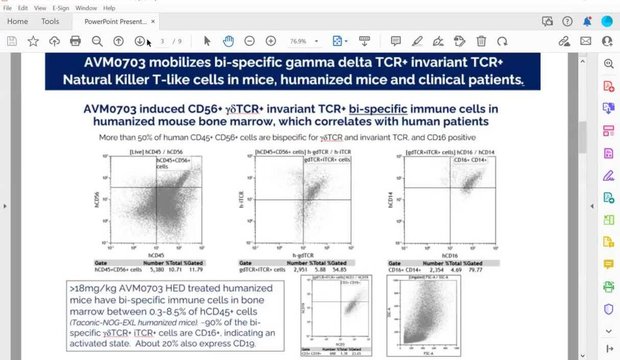This screenshot has height=360, width=620.
Task: Click the vertical document scrollbar thumb
Action: click(x=582, y=137)
